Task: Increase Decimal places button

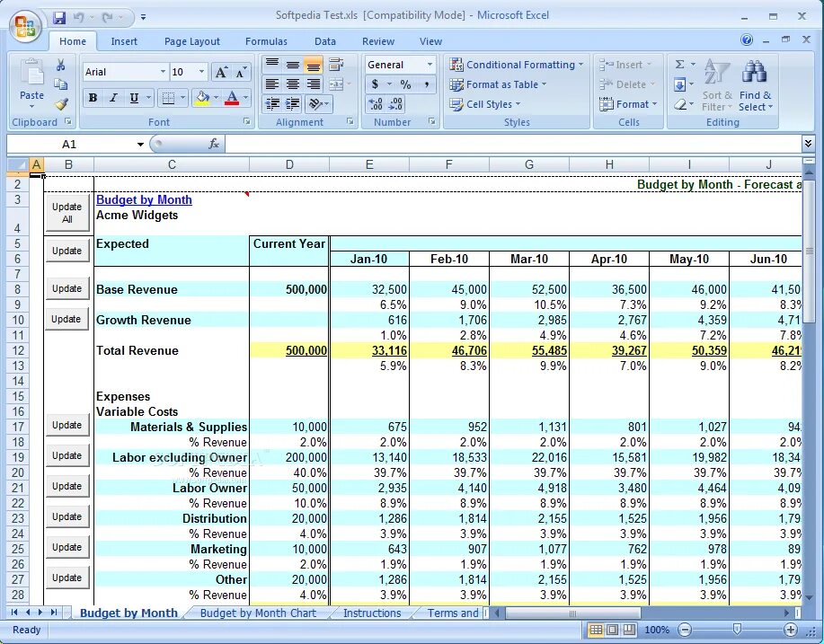Action: tap(376, 104)
